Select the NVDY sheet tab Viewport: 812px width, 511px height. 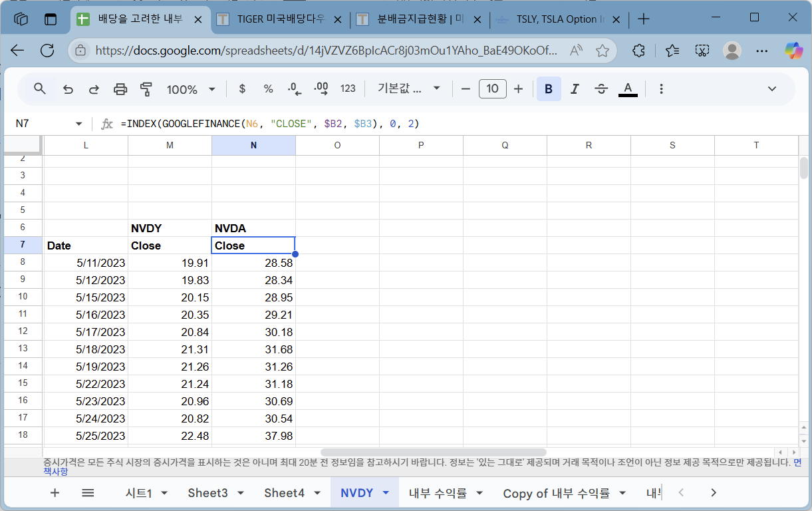click(357, 493)
